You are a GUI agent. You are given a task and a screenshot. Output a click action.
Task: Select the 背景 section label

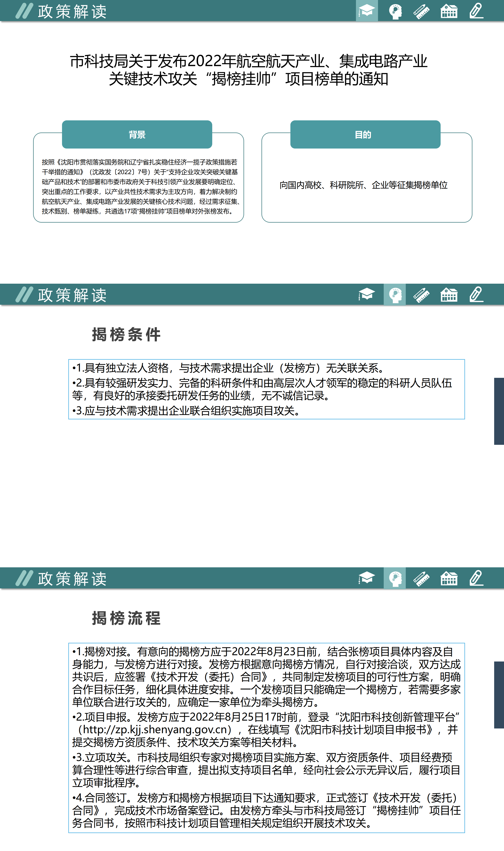click(137, 135)
